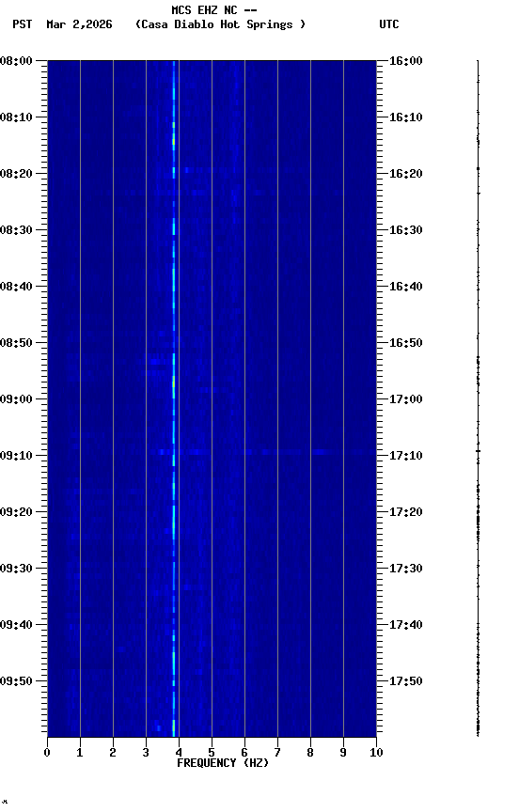Viewport: 519px width, 812px height.
Task: Click the 09:50 PST time label
Action: (16, 681)
